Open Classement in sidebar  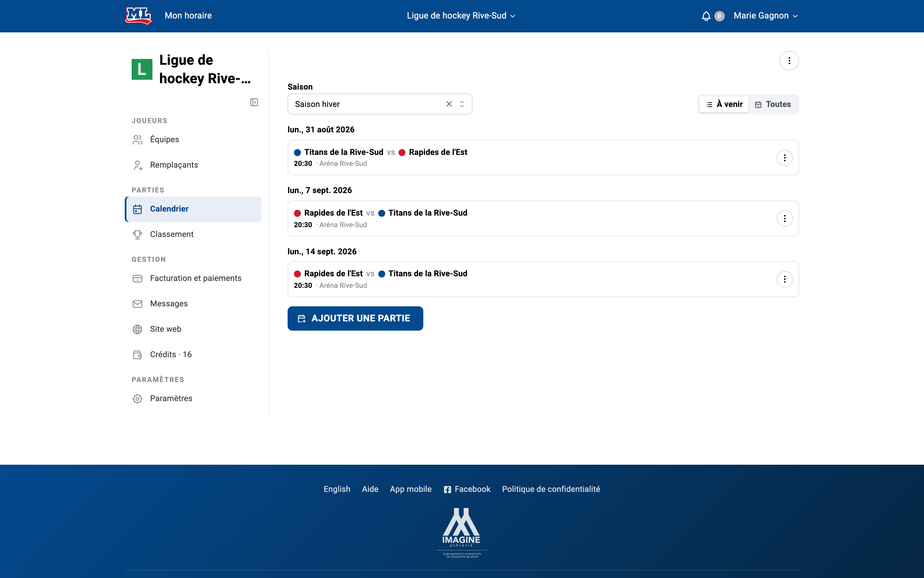click(193, 234)
